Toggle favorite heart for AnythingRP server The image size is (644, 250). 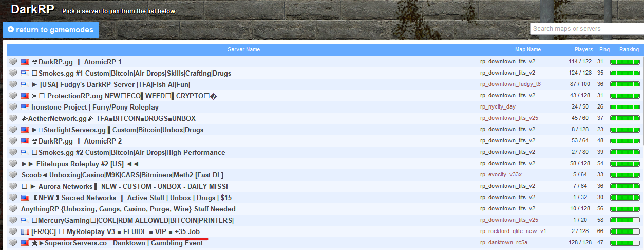pos(13,209)
